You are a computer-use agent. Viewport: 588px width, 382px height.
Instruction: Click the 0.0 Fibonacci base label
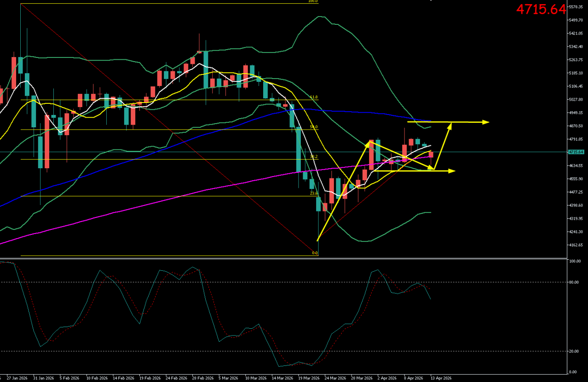tap(315, 253)
